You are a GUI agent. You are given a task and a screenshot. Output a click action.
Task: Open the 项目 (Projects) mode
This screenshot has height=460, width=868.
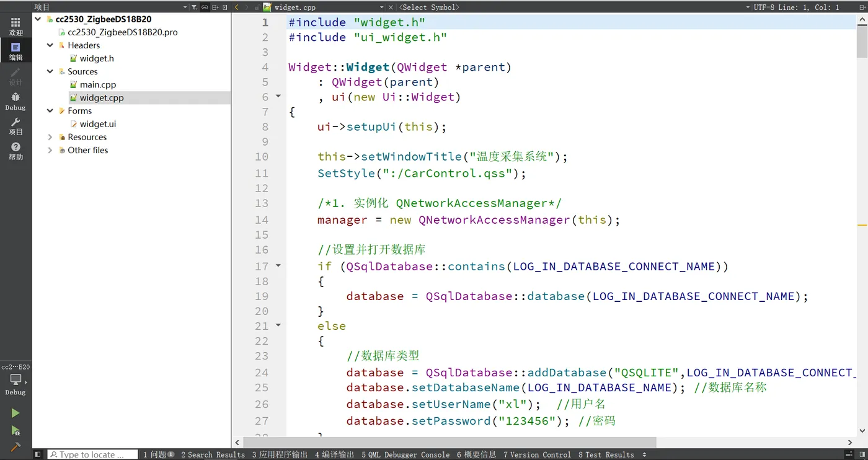[x=15, y=126]
